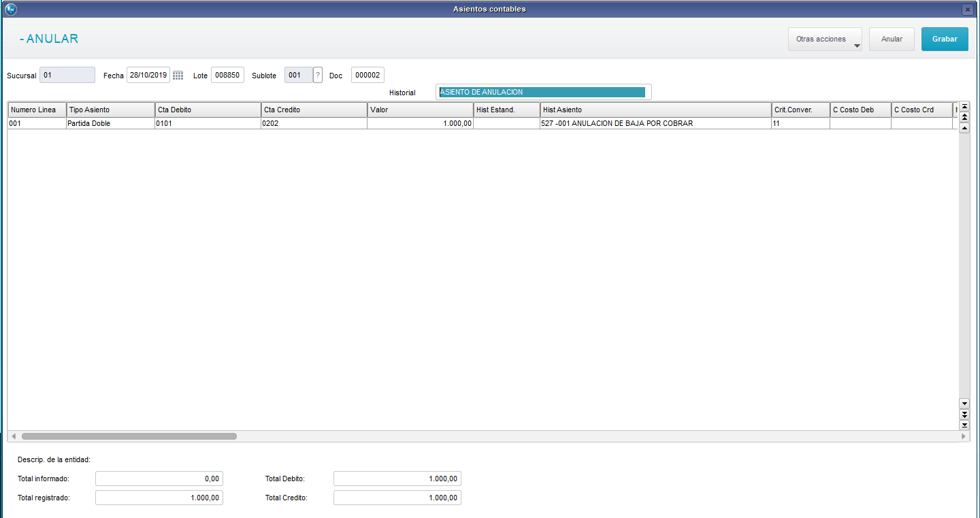This screenshot has width=980, height=518.
Task: Click the Hist Asiento column header
Action: (x=656, y=110)
